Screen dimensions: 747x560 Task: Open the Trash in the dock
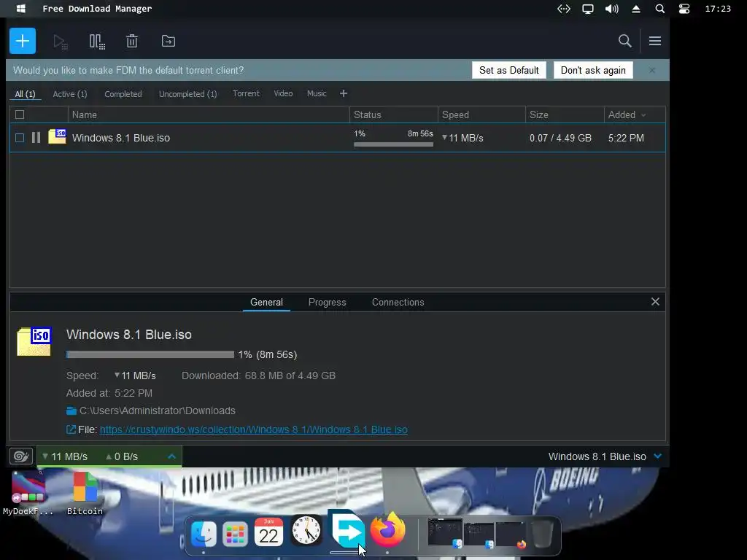543,534
